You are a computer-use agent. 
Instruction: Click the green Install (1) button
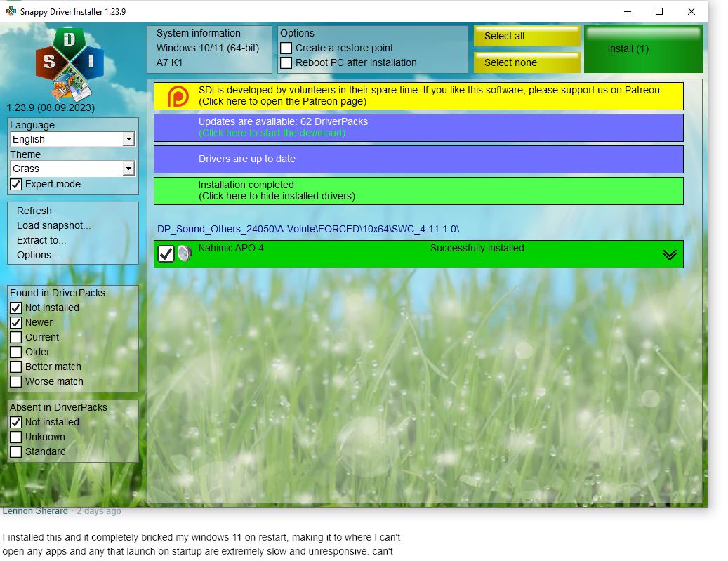(643, 49)
